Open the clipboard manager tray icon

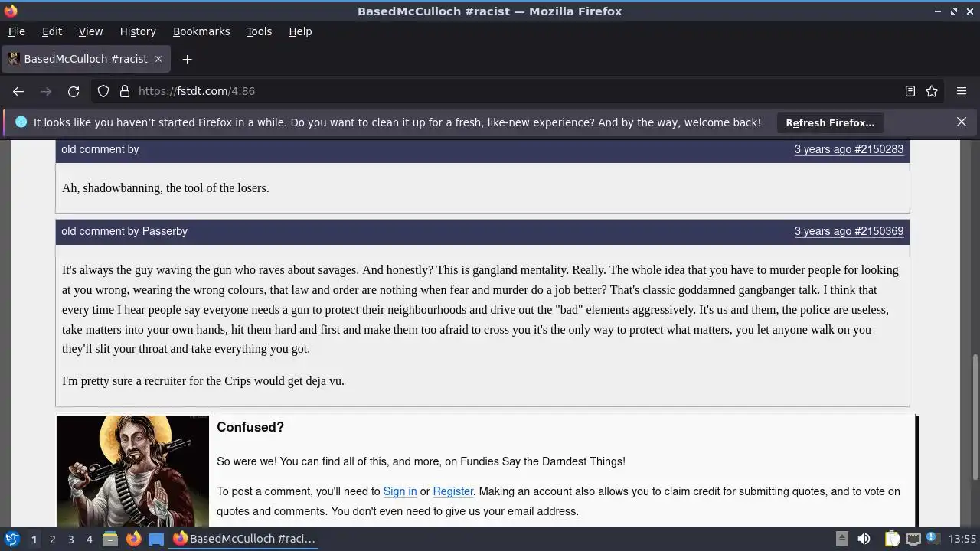point(892,539)
